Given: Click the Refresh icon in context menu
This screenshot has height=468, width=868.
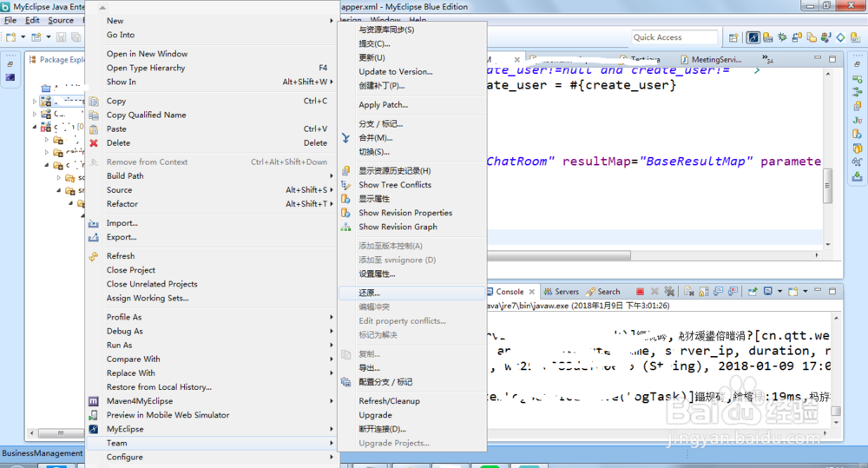Looking at the screenshot, I should (94, 256).
